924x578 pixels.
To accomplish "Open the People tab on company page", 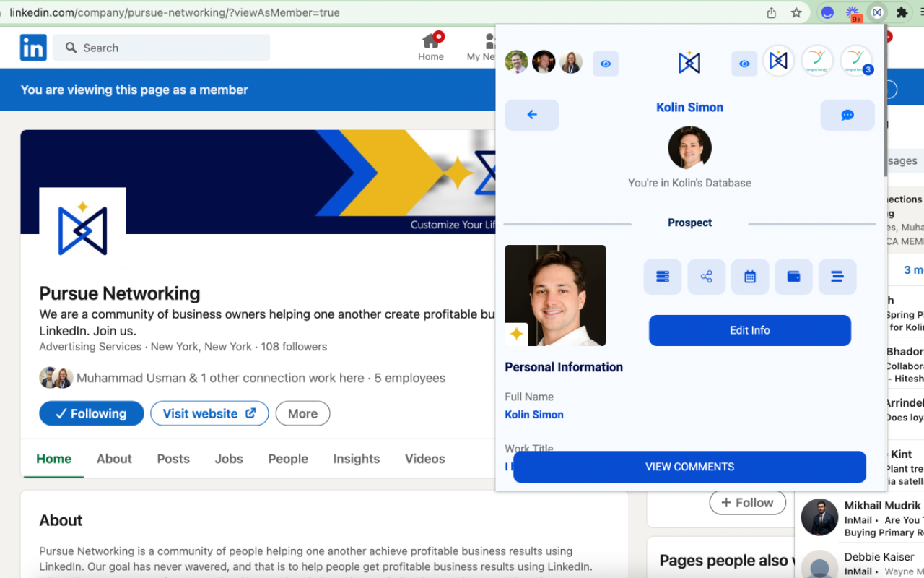I will tap(288, 458).
